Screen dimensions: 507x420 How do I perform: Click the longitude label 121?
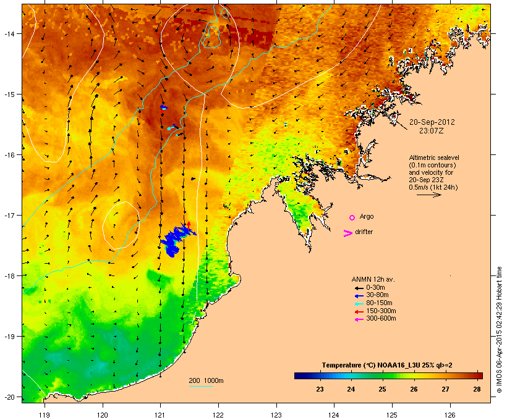click(x=160, y=415)
